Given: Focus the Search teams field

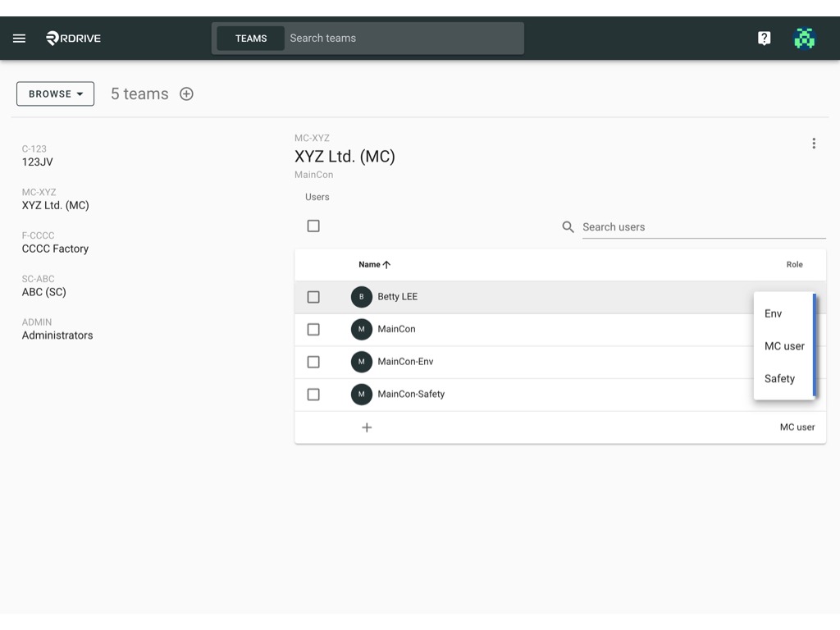Looking at the screenshot, I should (404, 38).
